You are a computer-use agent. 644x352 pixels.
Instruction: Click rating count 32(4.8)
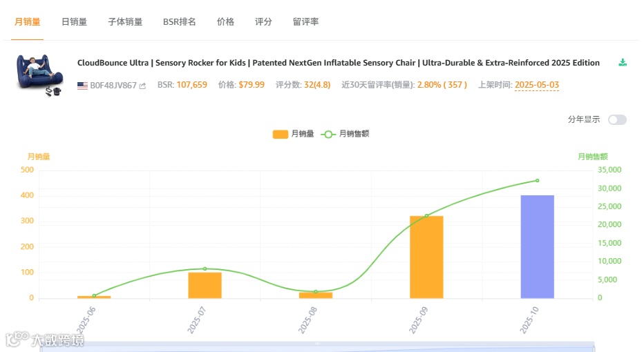coord(317,85)
